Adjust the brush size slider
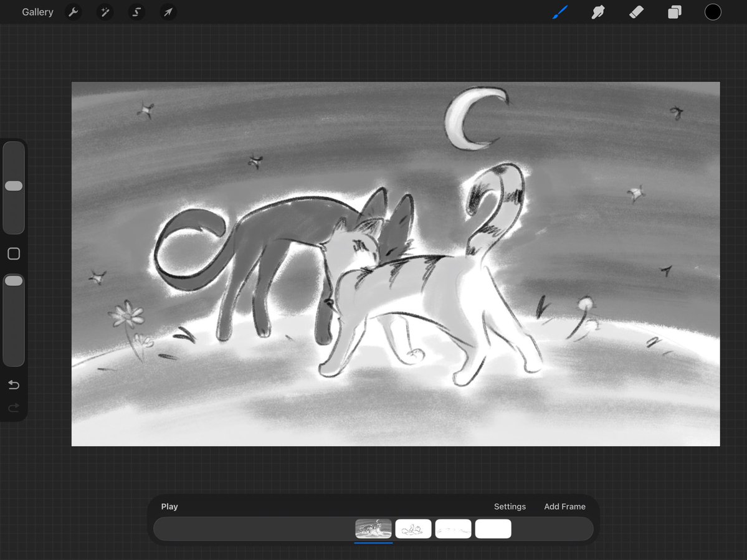 (14, 186)
